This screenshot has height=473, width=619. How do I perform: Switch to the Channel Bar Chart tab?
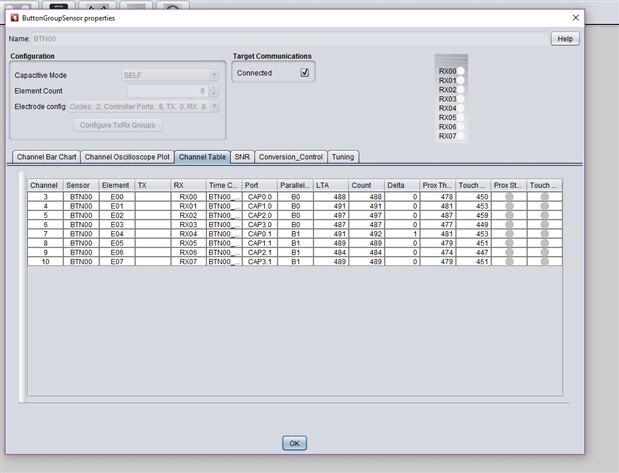coord(46,157)
